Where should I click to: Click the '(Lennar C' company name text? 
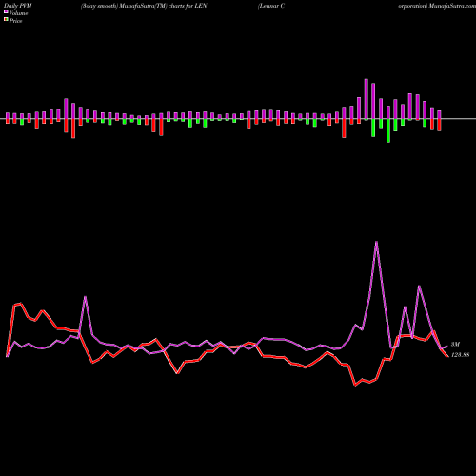click(271, 6)
